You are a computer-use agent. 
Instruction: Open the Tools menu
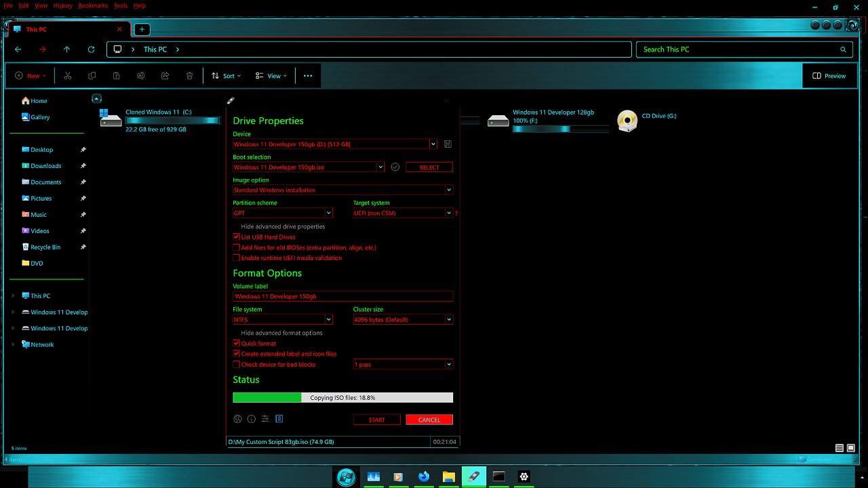click(120, 5)
